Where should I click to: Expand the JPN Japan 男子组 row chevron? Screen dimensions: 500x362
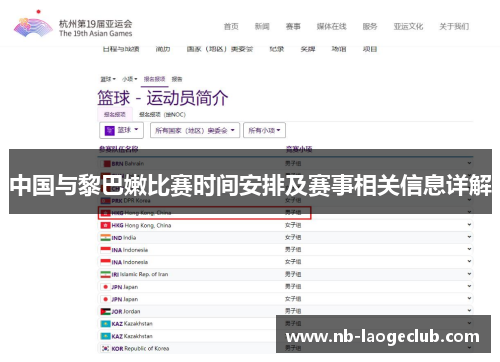coord(469,286)
